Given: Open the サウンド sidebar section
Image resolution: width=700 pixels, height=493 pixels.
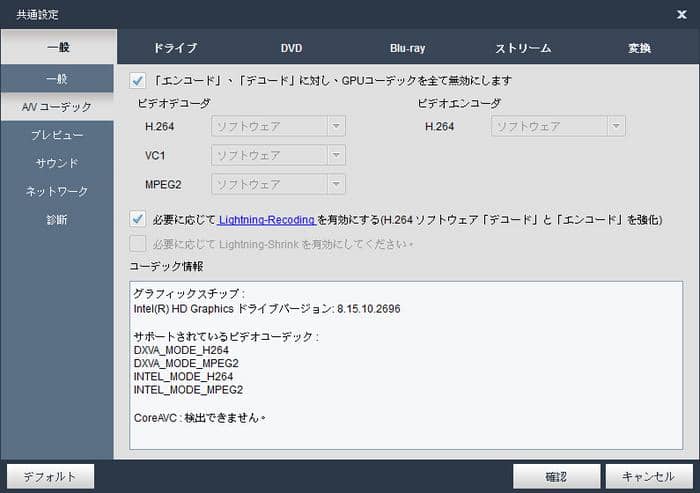Looking at the screenshot, I should pos(57,163).
